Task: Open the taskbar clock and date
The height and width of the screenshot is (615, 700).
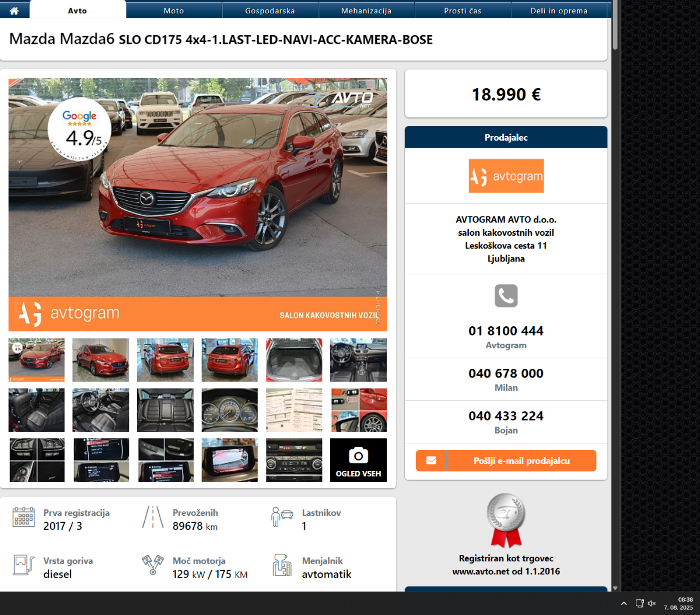Action: pyautogui.click(x=678, y=603)
